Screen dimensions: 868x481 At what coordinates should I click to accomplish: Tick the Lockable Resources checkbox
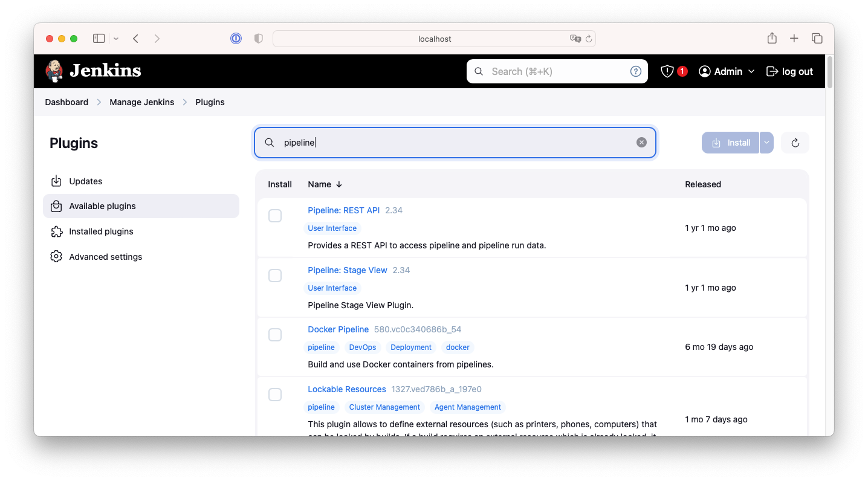[x=275, y=395]
